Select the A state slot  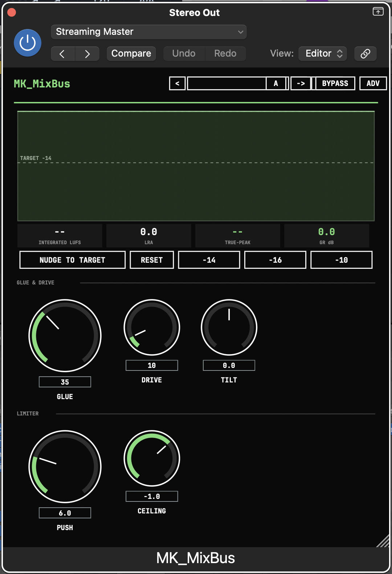click(x=276, y=83)
